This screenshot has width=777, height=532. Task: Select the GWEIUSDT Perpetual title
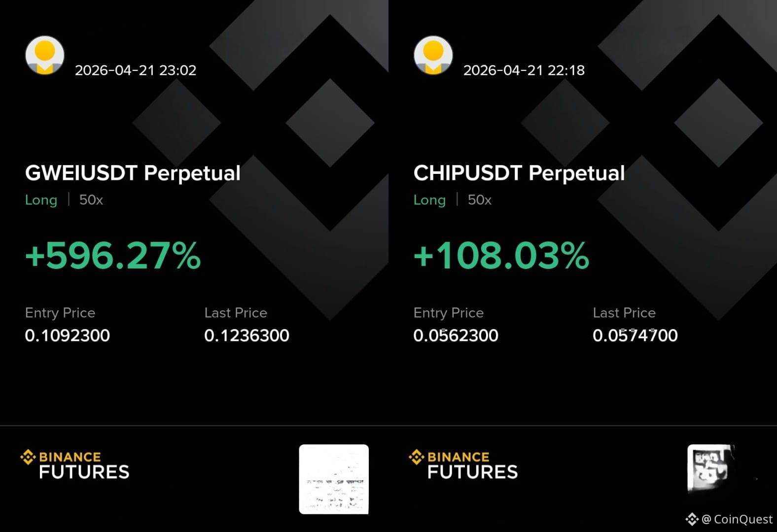(x=133, y=173)
